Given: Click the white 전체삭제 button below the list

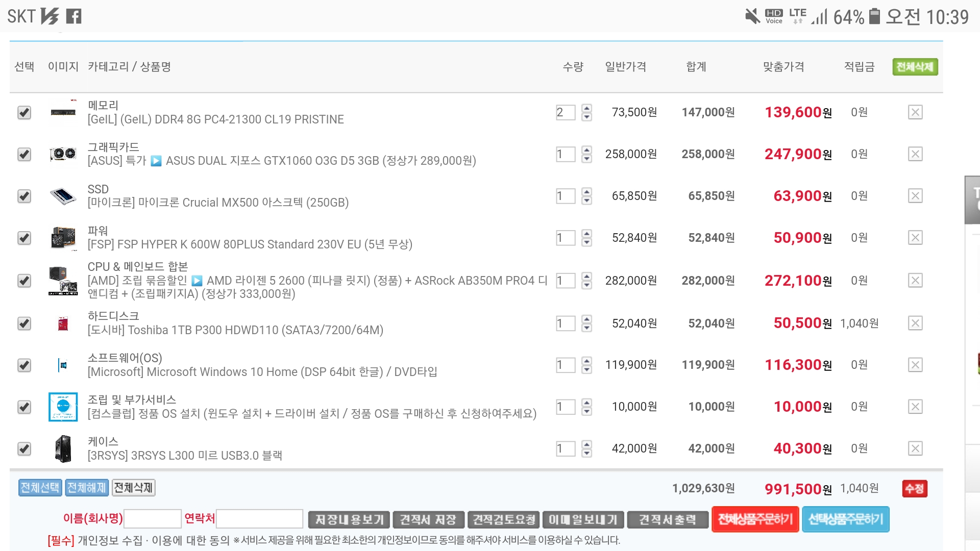Looking at the screenshot, I should (x=133, y=488).
